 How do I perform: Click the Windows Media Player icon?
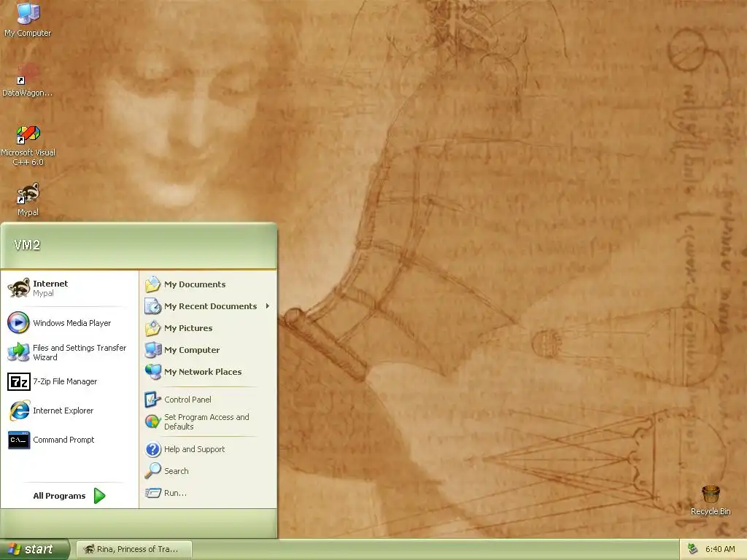pos(18,323)
